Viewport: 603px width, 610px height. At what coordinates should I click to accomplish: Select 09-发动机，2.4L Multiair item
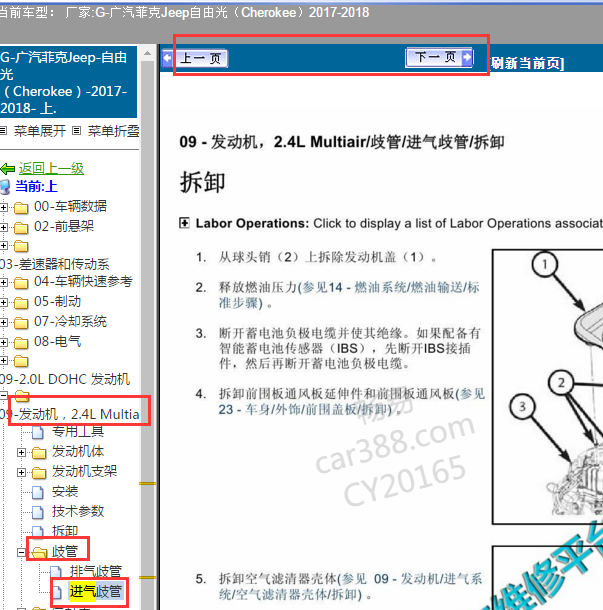pyautogui.click(x=70, y=414)
